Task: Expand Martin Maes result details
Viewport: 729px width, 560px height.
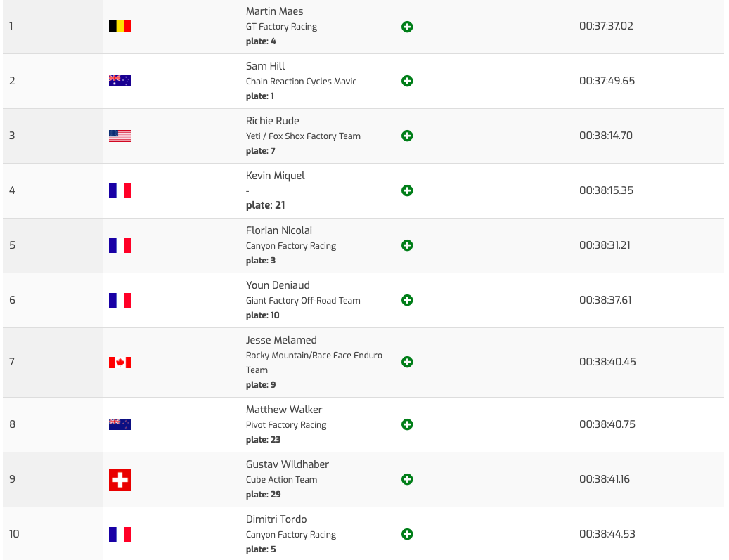Action: 406,27
